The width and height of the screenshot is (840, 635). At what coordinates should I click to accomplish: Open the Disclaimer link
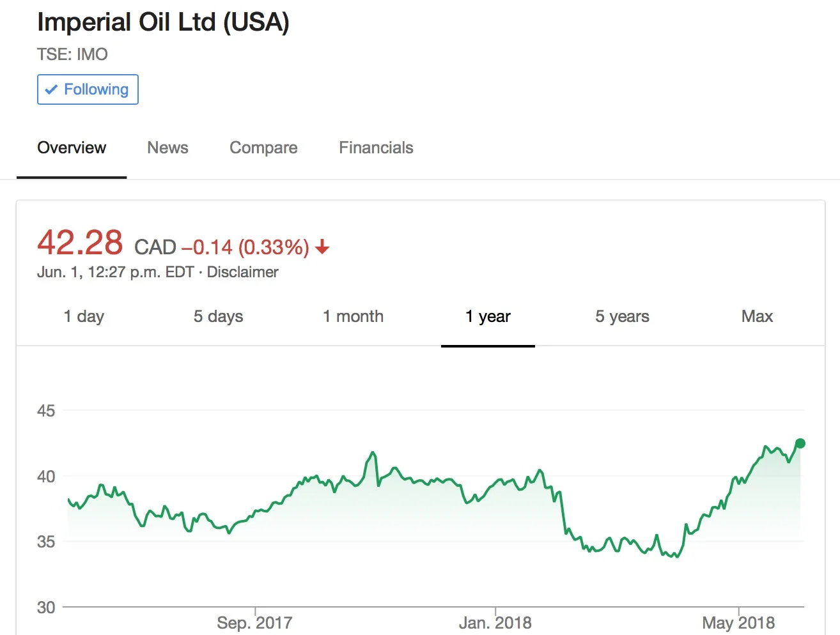243,272
